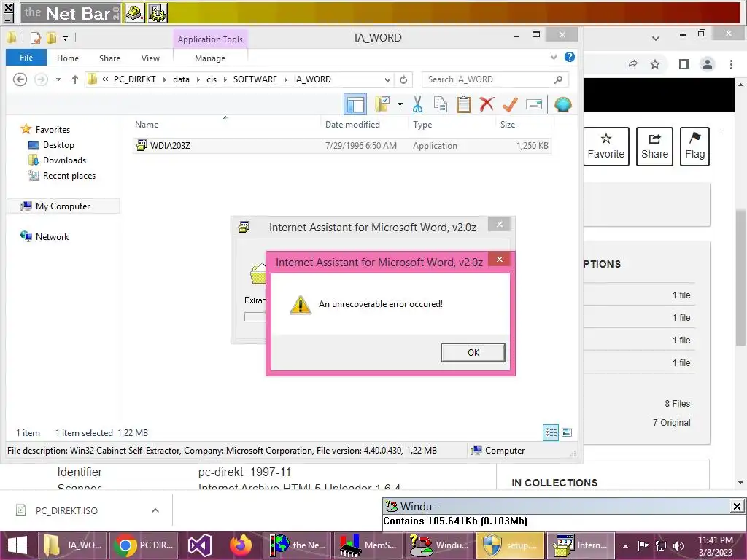This screenshot has height=560, width=747.
Task: Open the View ribbon tab
Action: (150, 58)
